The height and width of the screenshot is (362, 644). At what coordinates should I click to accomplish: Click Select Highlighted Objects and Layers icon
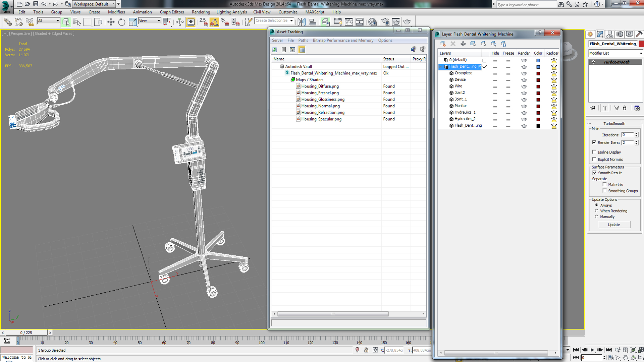pyautogui.click(x=473, y=44)
